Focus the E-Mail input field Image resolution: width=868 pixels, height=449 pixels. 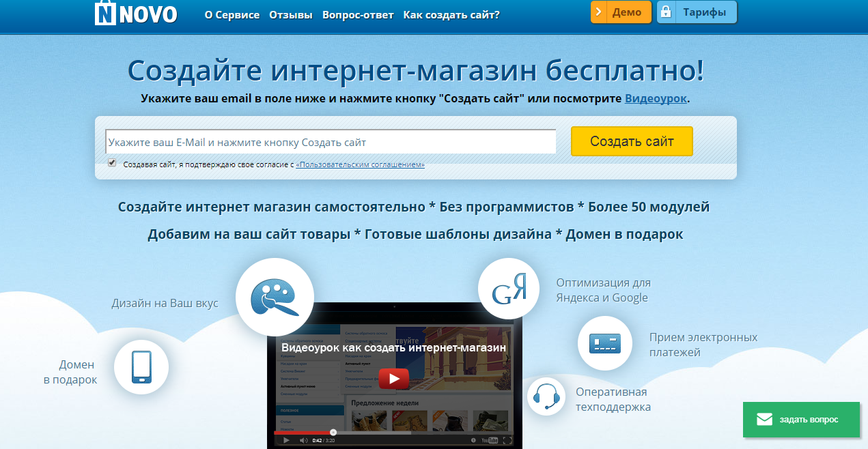click(331, 142)
